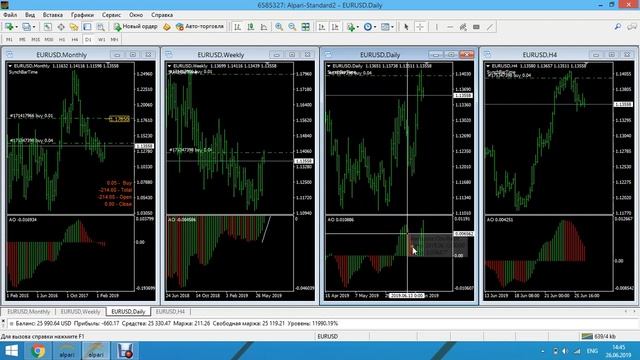Toggle the Авто-торговля button
This screenshot has height=360, width=640.
[x=200, y=27]
